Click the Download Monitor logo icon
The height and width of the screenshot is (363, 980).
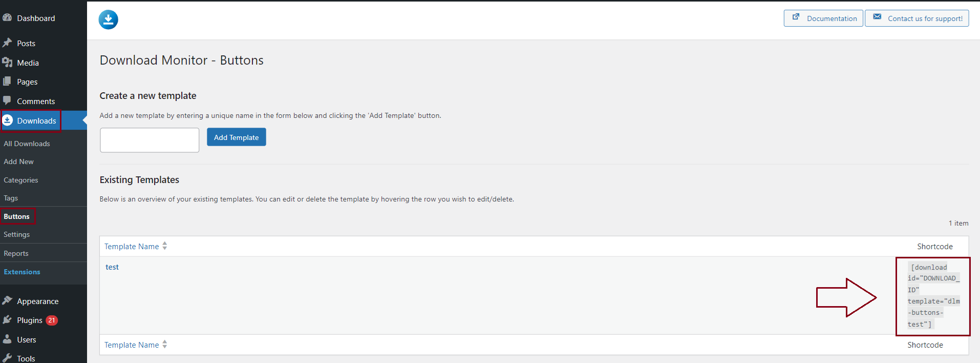(108, 19)
